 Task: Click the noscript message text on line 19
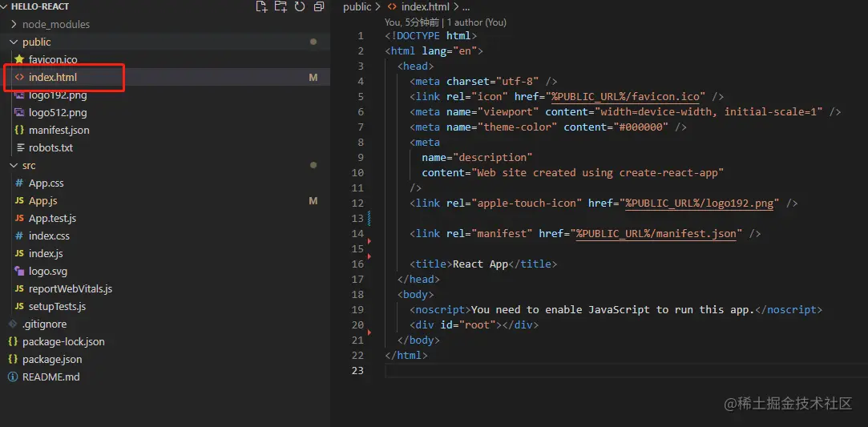pyautogui.click(x=613, y=310)
